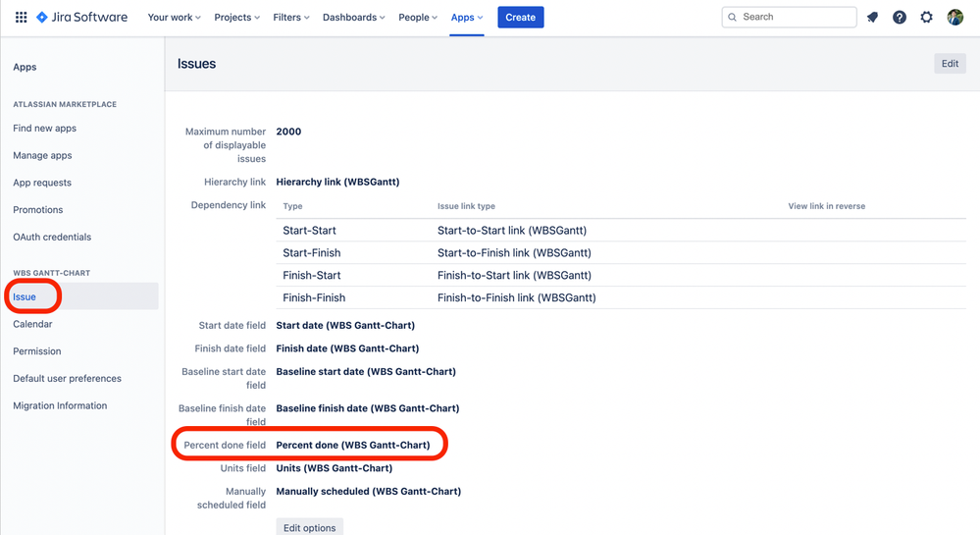This screenshot has width=980, height=535.
Task: Open the settings gear icon
Action: click(926, 18)
